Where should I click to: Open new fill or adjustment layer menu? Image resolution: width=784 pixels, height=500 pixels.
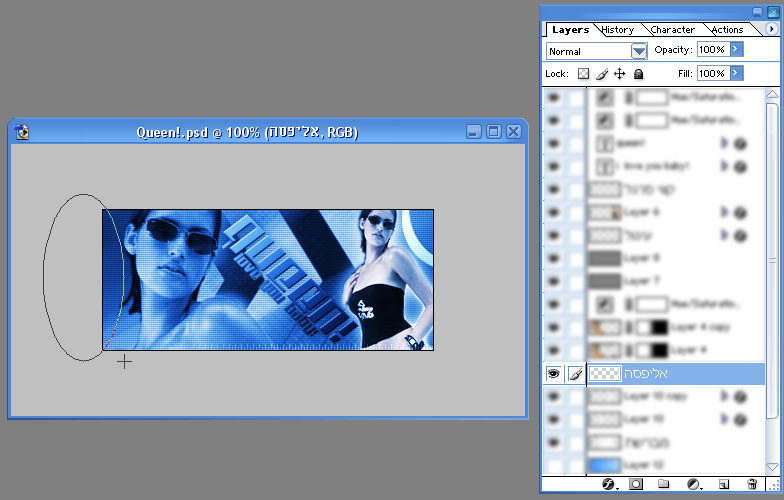pyautogui.click(x=694, y=485)
